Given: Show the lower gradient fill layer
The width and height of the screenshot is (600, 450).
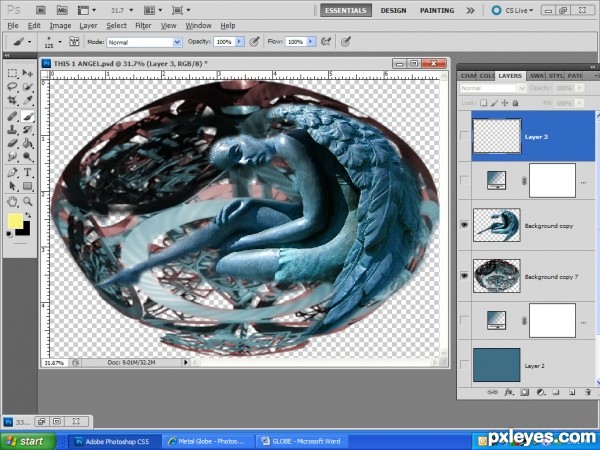Looking at the screenshot, I should pos(464,320).
